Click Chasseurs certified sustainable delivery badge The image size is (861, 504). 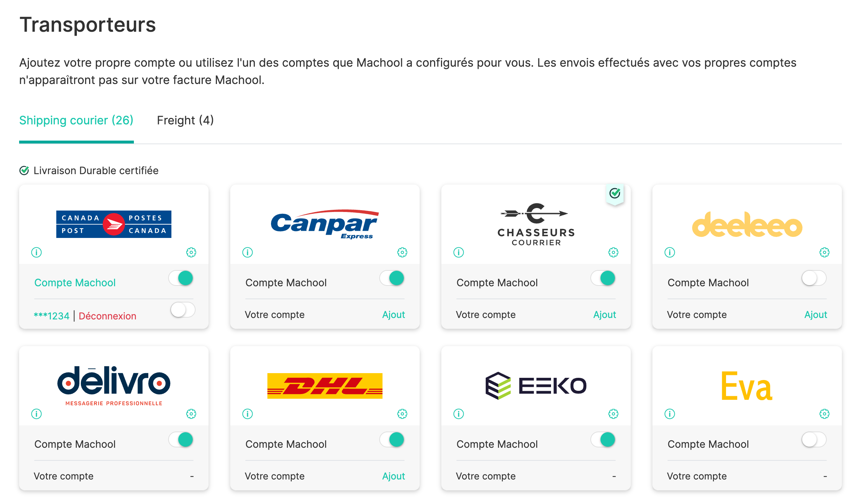[x=615, y=194]
